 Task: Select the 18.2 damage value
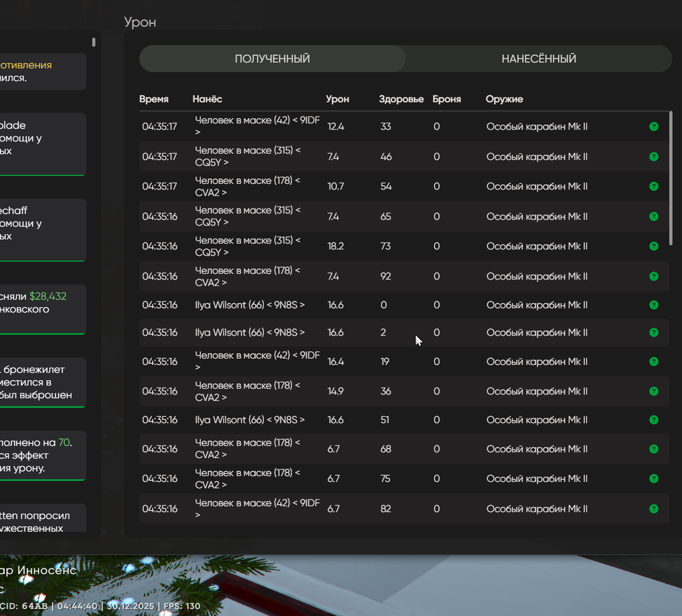tap(336, 247)
